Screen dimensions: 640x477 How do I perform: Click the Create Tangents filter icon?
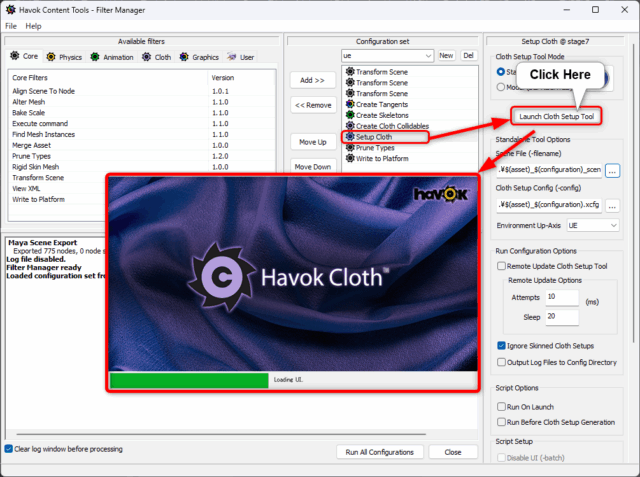pyautogui.click(x=349, y=104)
